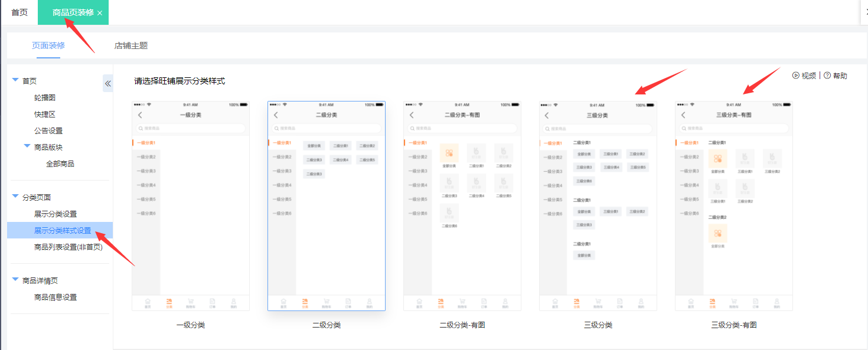Screen dimensions: 868x350
Task: Collapse the sidebar with the double-chevron icon
Action: 108,83
